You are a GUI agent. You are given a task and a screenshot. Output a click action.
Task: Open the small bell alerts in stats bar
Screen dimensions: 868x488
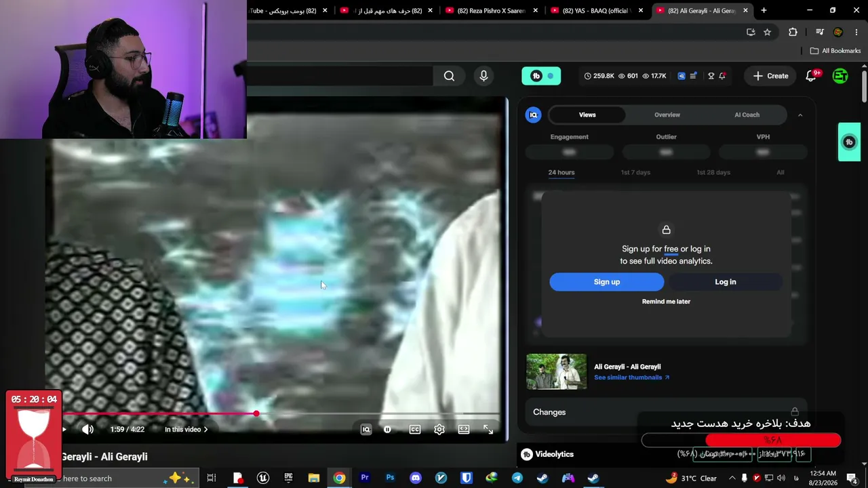pyautogui.click(x=722, y=76)
